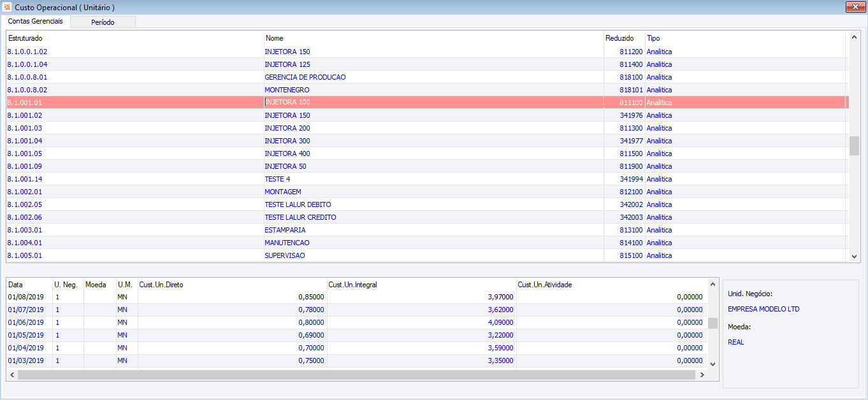
Task: Sort by the Data column header
Action: 29,285
